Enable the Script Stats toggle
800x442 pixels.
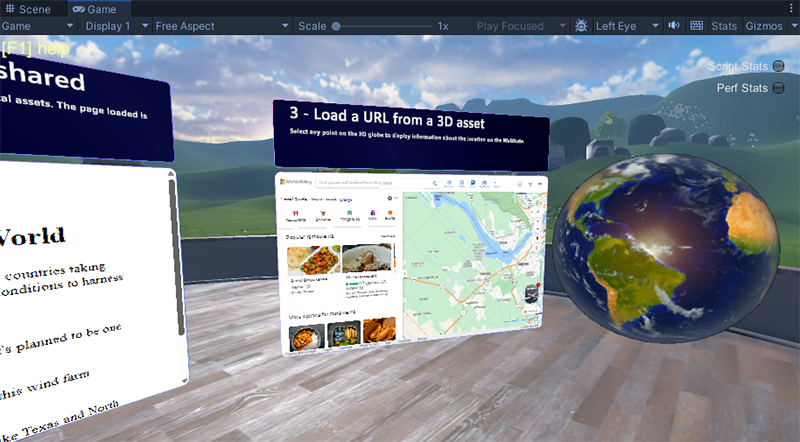click(779, 66)
